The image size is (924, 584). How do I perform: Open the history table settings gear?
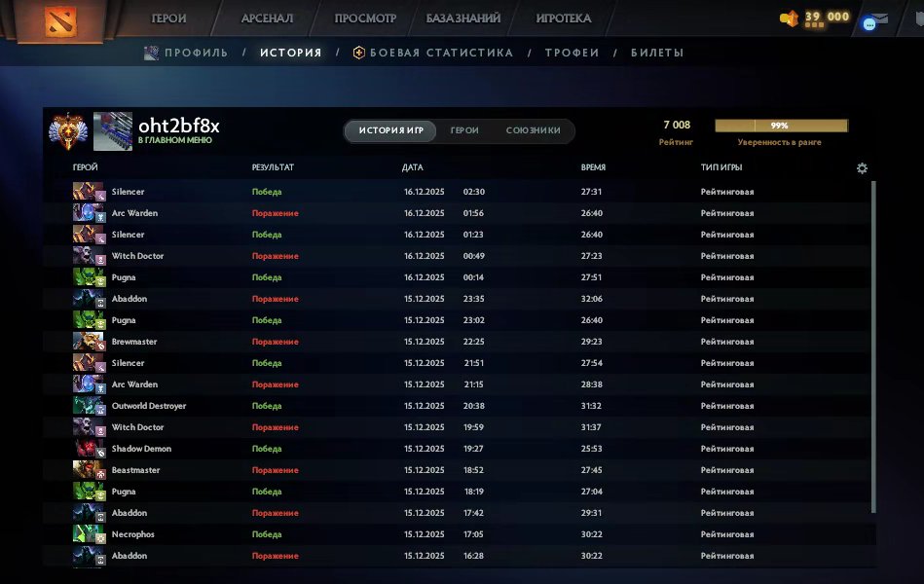click(x=862, y=168)
